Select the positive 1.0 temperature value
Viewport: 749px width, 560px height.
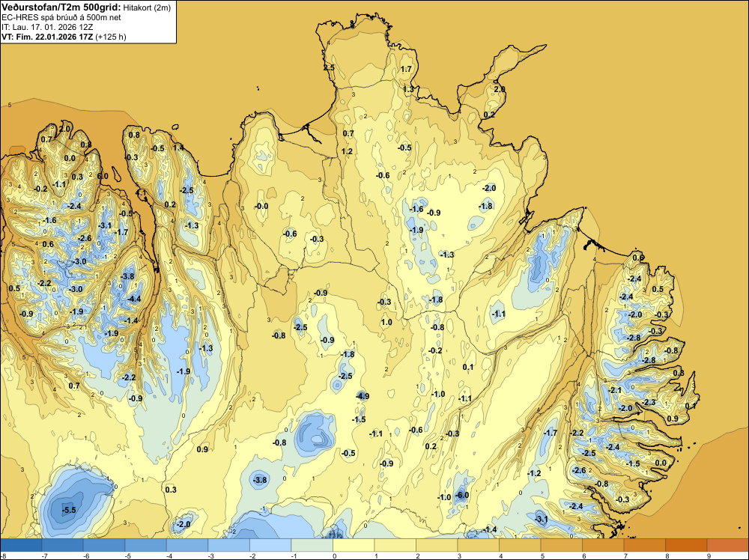(x=386, y=322)
